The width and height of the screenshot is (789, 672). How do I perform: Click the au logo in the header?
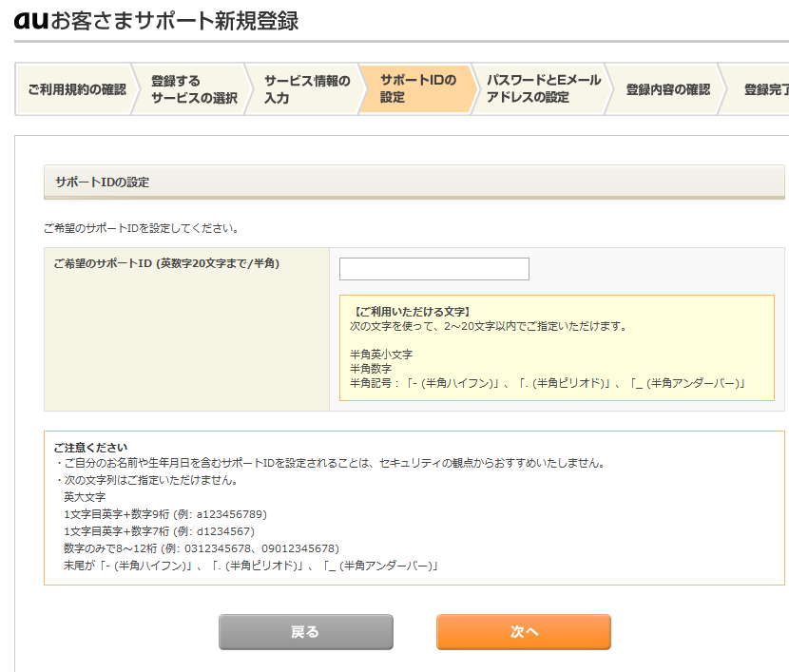31,20
